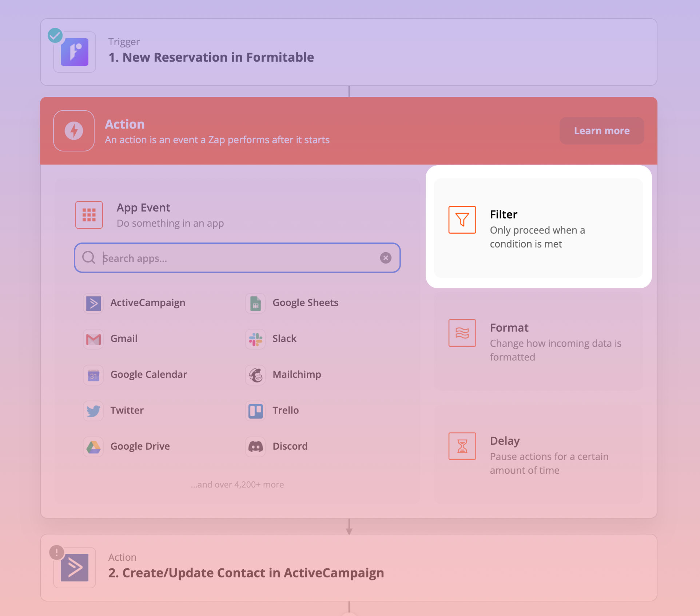
Task: Choose the Google Drive app icon
Action: [93, 447]
